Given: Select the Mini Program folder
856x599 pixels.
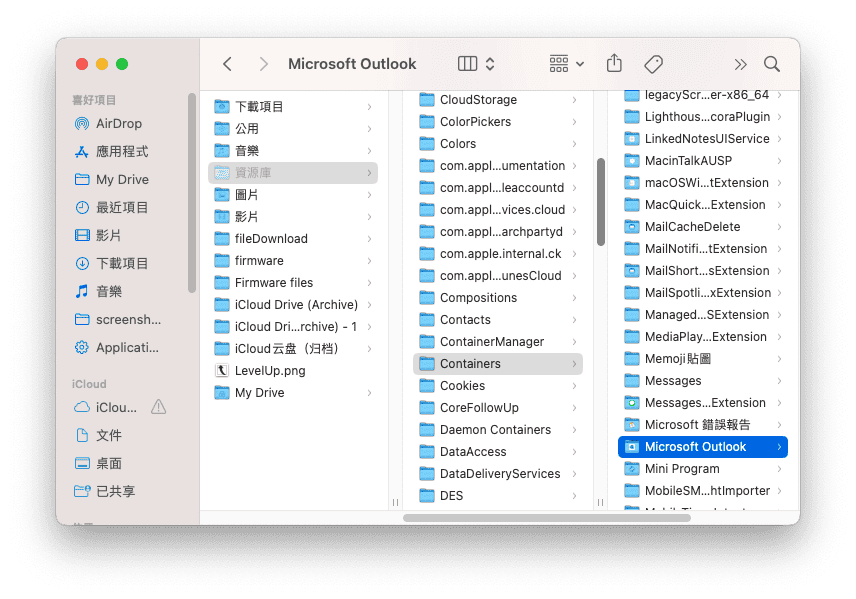Looking at the screenshot, I should [x=703, y=468].
